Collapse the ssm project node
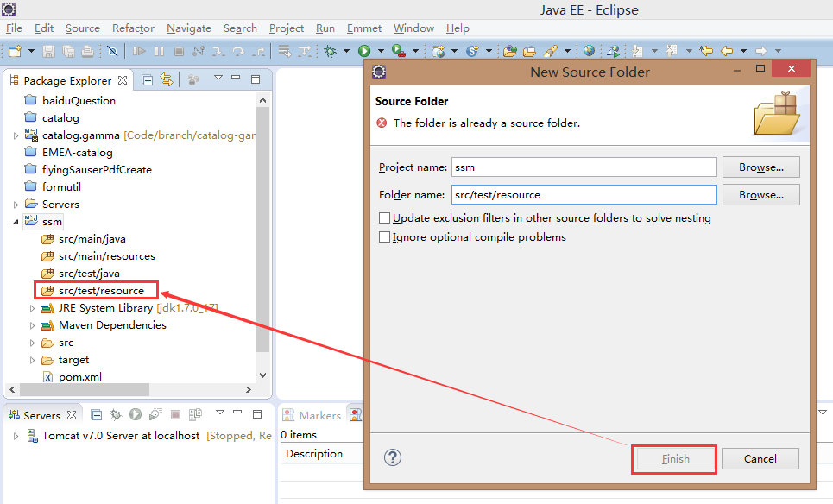This screenshot has width=833, height=504. point(16,222)
